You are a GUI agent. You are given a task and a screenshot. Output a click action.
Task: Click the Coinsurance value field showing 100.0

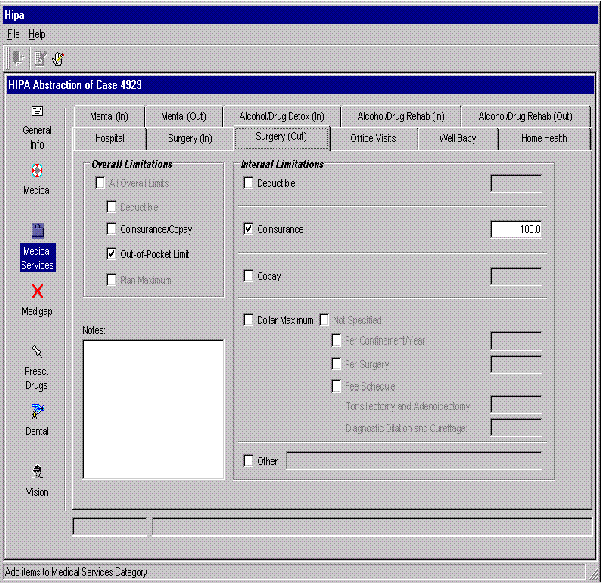(x=516, y=229)
